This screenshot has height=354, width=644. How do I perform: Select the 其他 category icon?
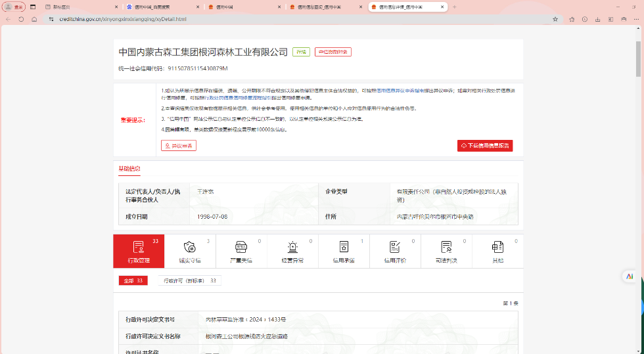click(x=498, y=251)
